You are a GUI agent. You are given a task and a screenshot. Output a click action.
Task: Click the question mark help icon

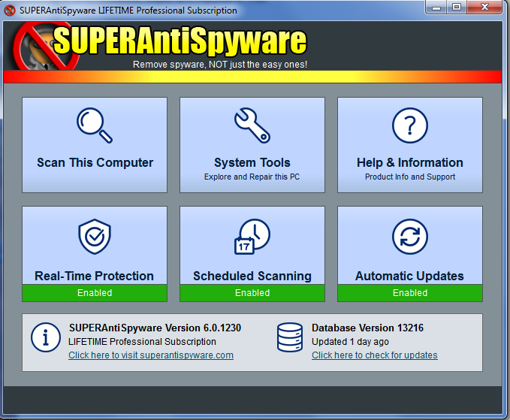[410, 125]
